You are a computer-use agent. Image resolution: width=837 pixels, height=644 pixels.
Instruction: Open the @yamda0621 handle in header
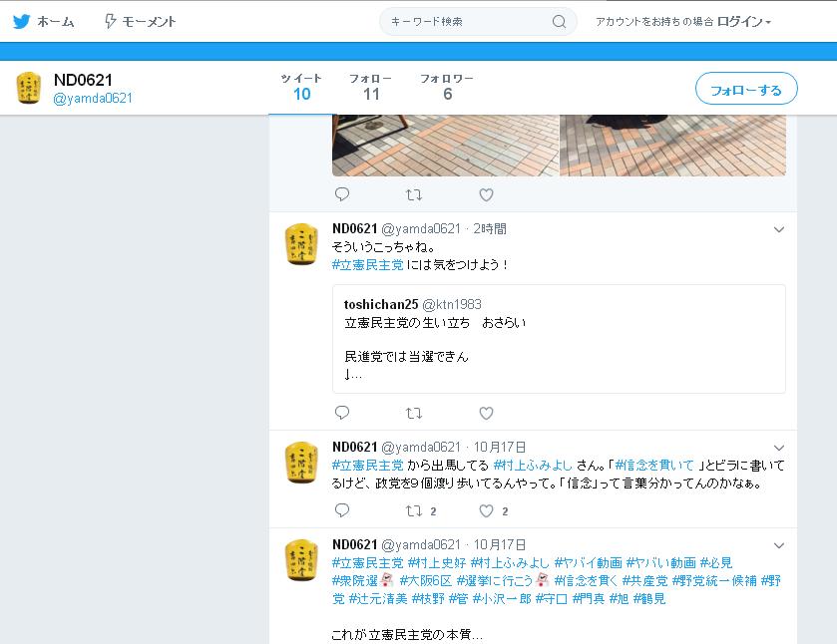93,98
